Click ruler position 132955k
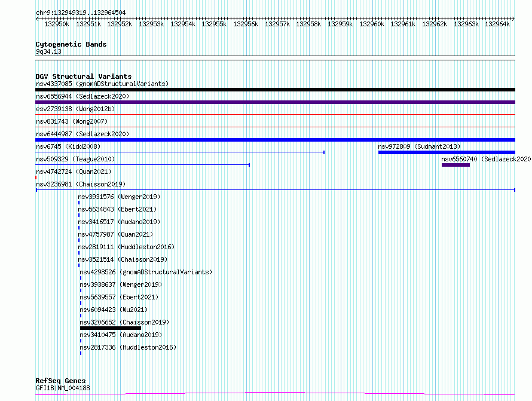This screenshot has width=532, height=401. (214, 24)
